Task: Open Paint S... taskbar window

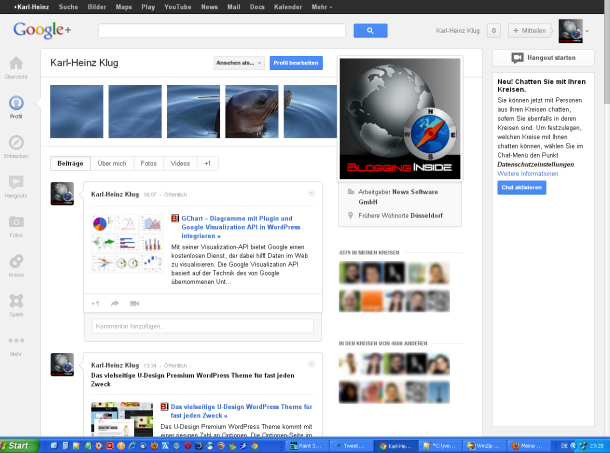Action: pyautogui.click(x=307, y=446)
